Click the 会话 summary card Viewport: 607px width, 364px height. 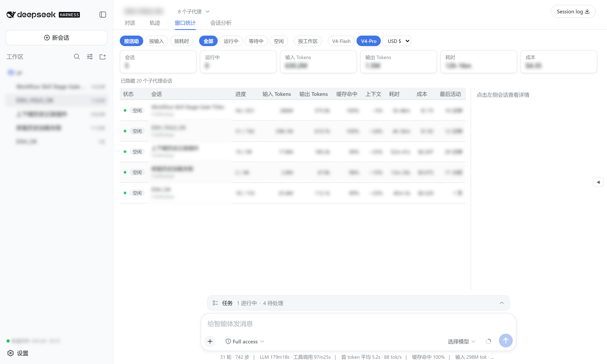click(158, 61)
